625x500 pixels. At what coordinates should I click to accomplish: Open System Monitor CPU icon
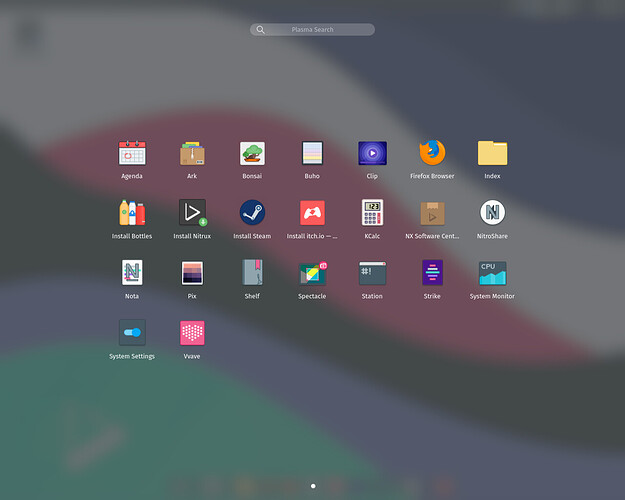pos(492,273)
